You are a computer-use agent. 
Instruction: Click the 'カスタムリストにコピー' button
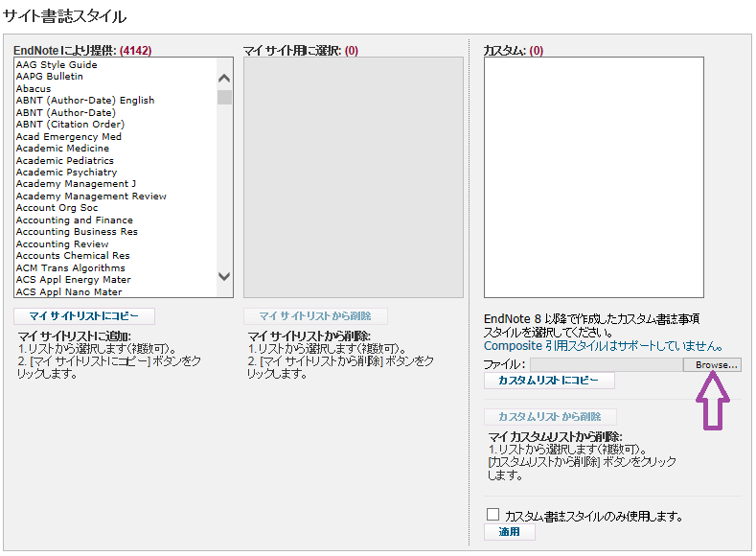tap(549, 381)
